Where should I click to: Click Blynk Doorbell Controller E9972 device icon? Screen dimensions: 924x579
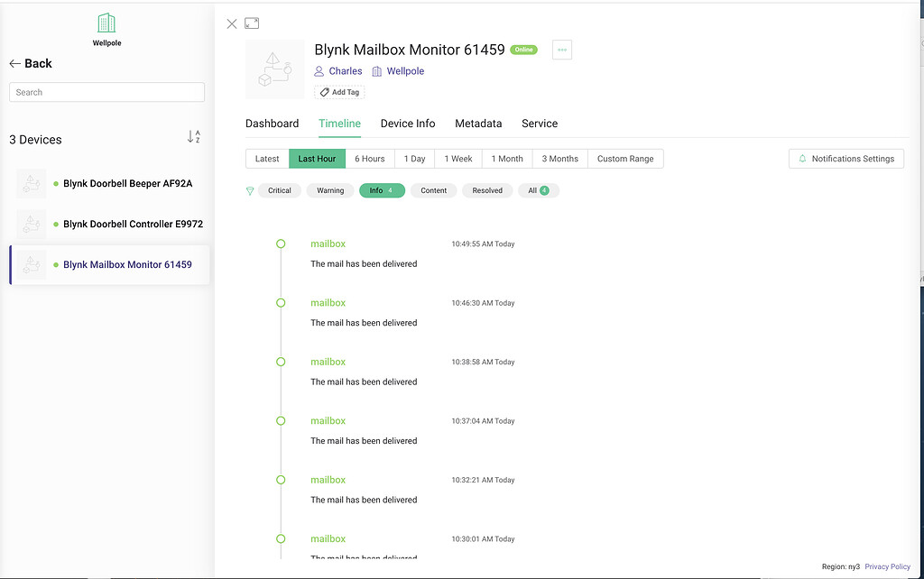32,225
